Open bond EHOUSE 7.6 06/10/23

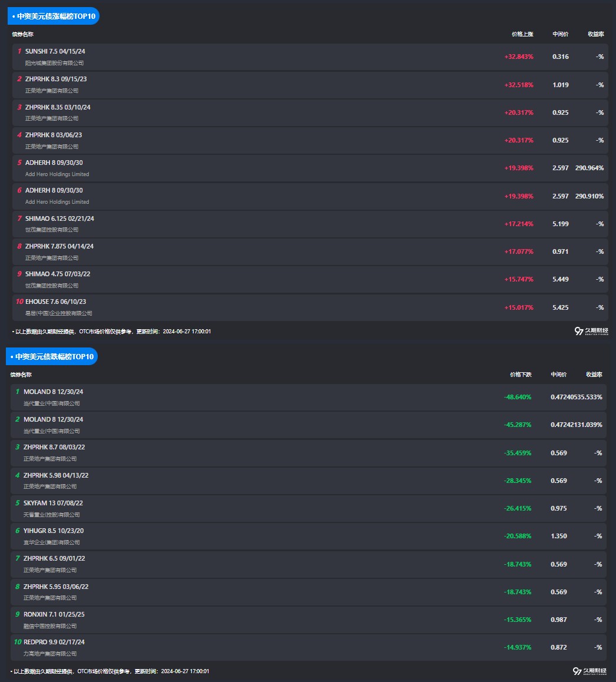(x=56, y=302)
